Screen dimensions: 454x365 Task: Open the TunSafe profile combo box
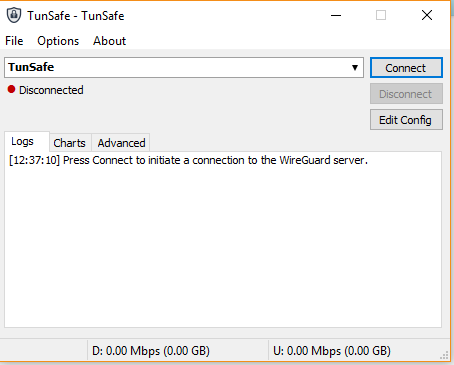(x=184, y=68)
